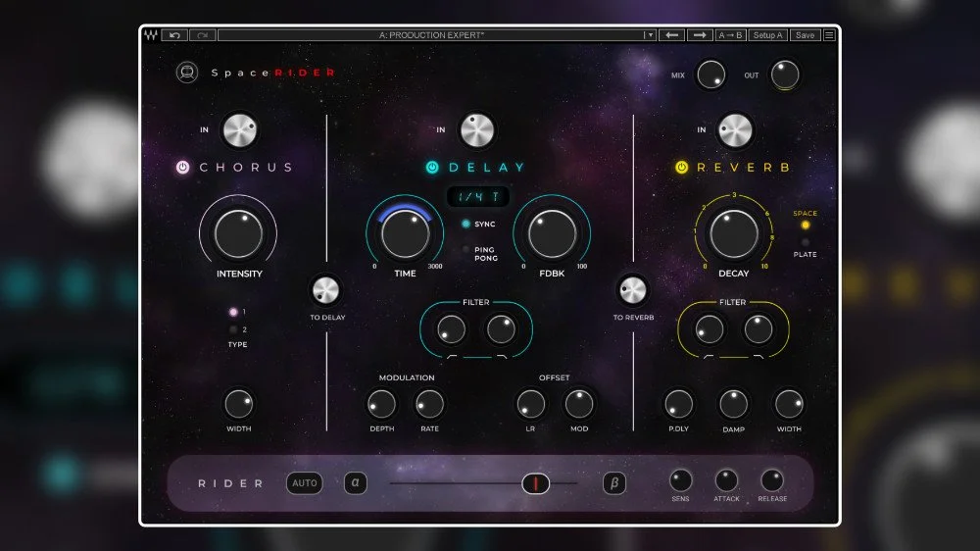Image resolution: width=980 pixels, height=551 pixels.
Task: Toggle the Chorus power button
Action: coord(182,167)
